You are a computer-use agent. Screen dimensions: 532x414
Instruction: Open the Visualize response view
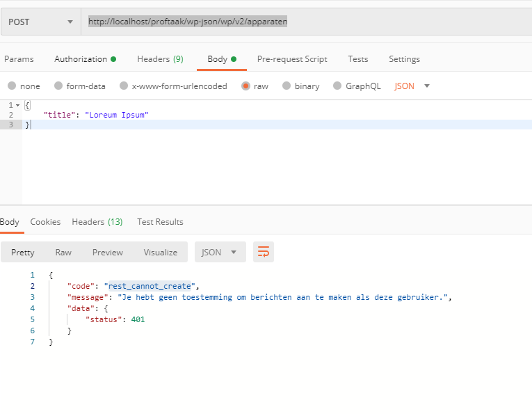161,253
